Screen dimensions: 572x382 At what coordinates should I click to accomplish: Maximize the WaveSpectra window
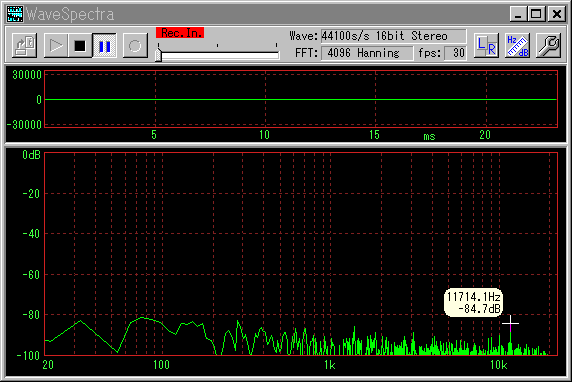click(x=536, y=14)
